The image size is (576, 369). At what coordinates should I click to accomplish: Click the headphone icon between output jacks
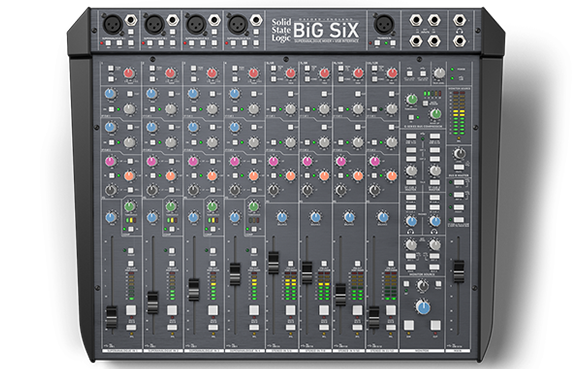coord(459,31)
